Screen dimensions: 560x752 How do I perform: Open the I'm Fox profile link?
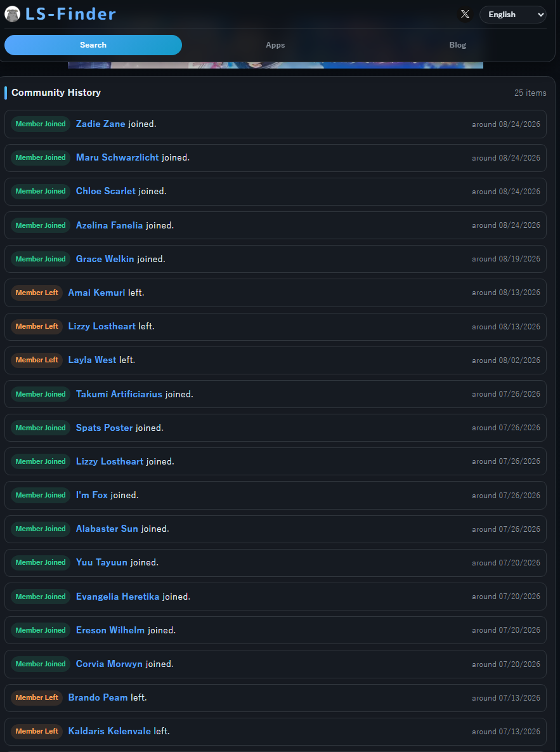coord(92,495)
